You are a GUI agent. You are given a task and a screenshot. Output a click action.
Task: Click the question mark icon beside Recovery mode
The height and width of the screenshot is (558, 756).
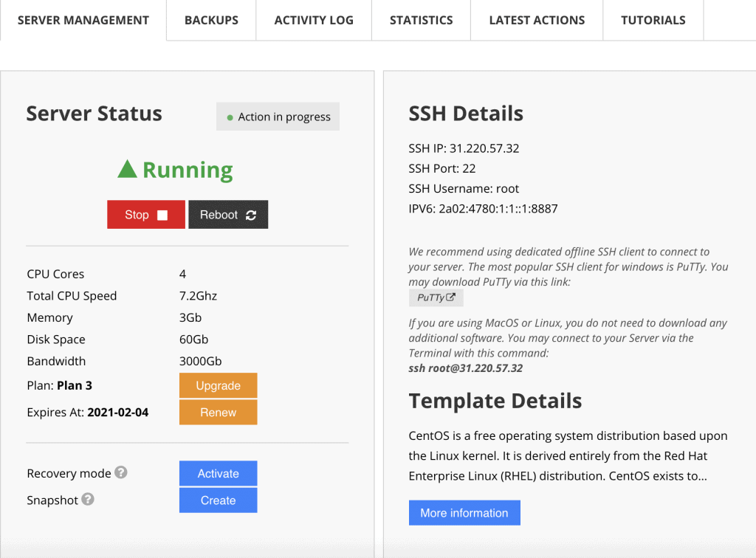[x=122, y=473]
